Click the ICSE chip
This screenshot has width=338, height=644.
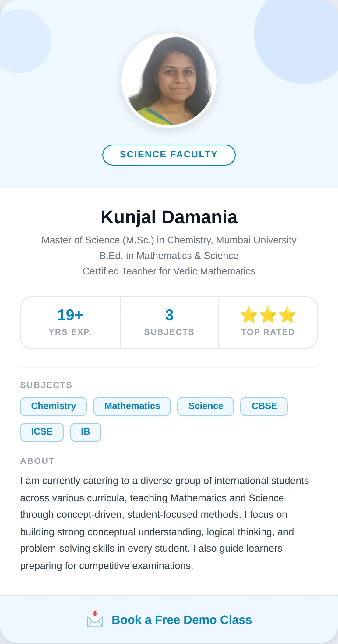tap(42, 431)
